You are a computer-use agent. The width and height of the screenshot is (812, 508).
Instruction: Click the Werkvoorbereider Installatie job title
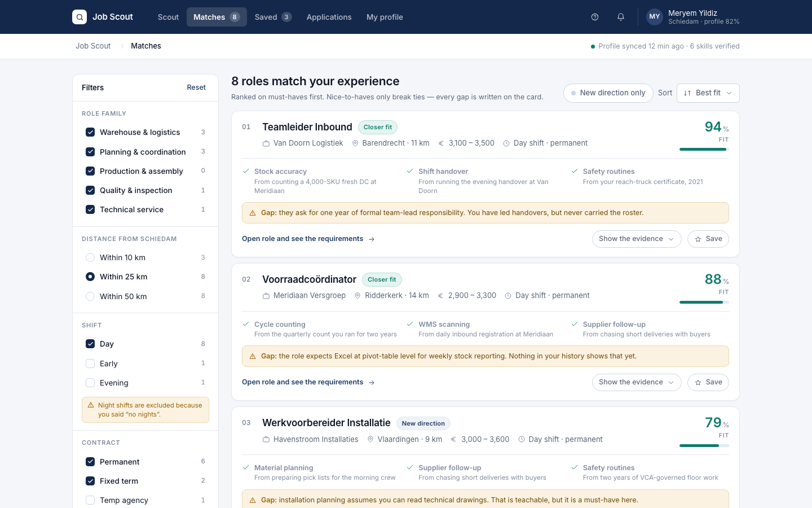[x=326, y=423]
